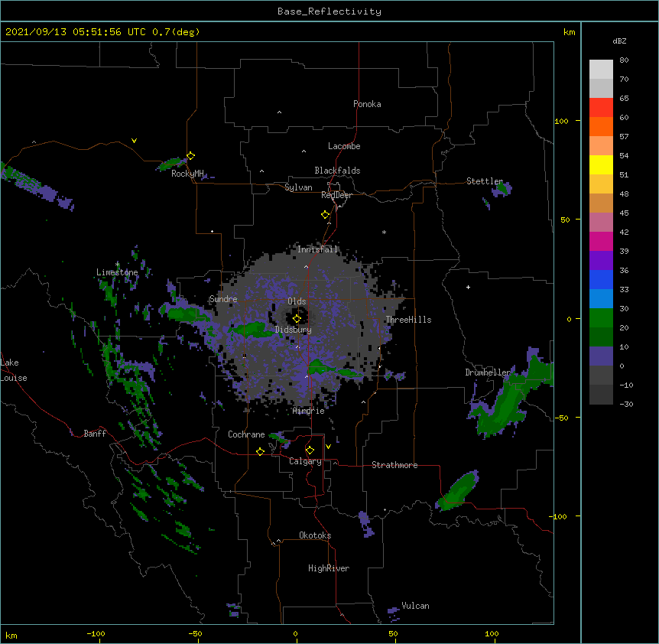Click the 100 tick label on bottom axis

(492, 634)
